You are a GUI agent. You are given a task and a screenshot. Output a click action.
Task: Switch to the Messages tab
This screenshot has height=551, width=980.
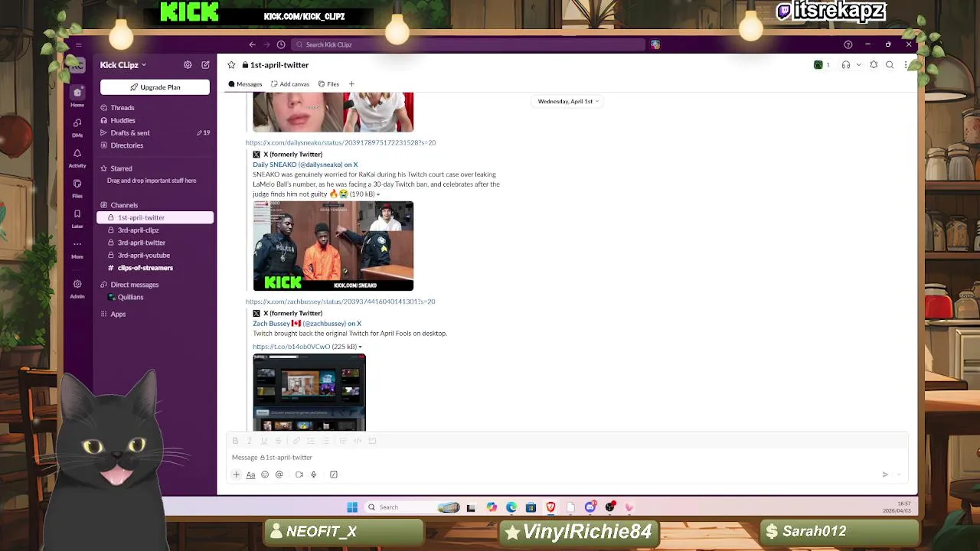tap(245, 84)
